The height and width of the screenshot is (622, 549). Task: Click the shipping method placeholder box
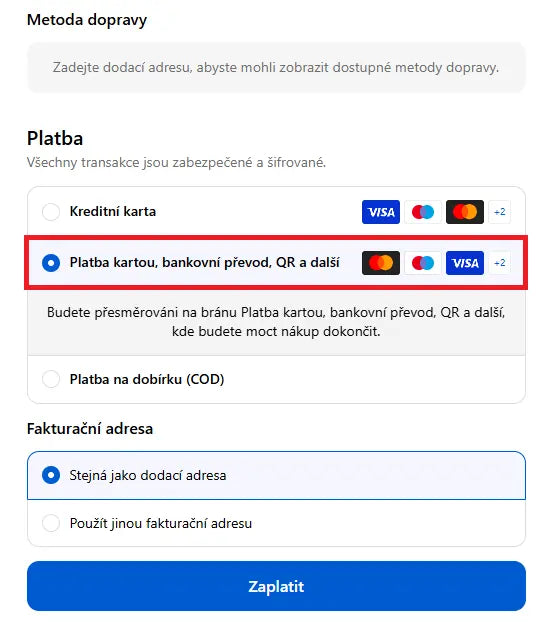(x=276, y=67)
